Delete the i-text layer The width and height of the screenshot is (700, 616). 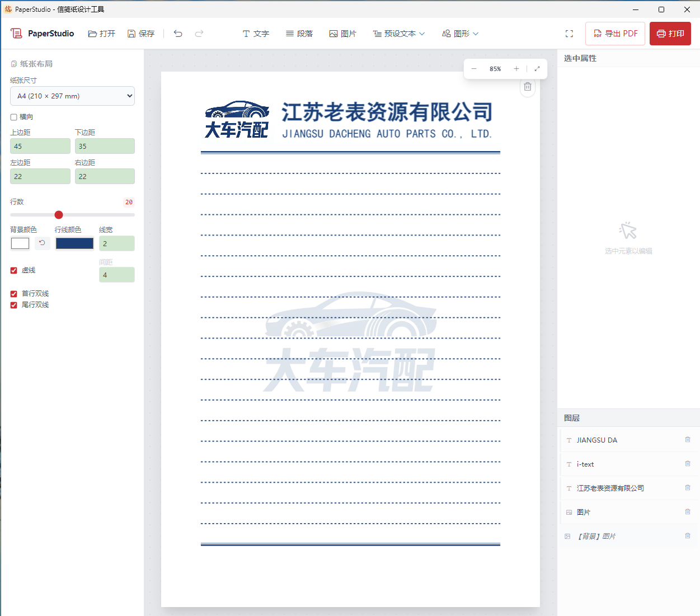coord(688,464)
